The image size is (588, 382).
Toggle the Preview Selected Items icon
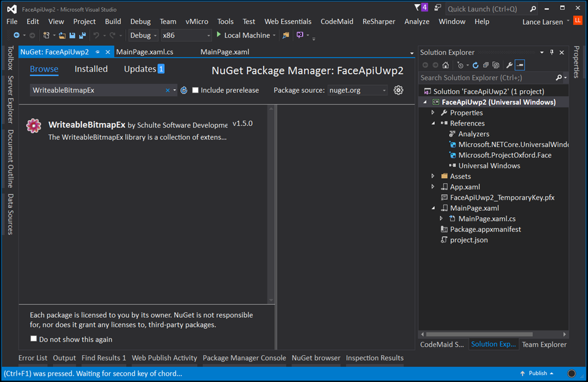point(520,65)
